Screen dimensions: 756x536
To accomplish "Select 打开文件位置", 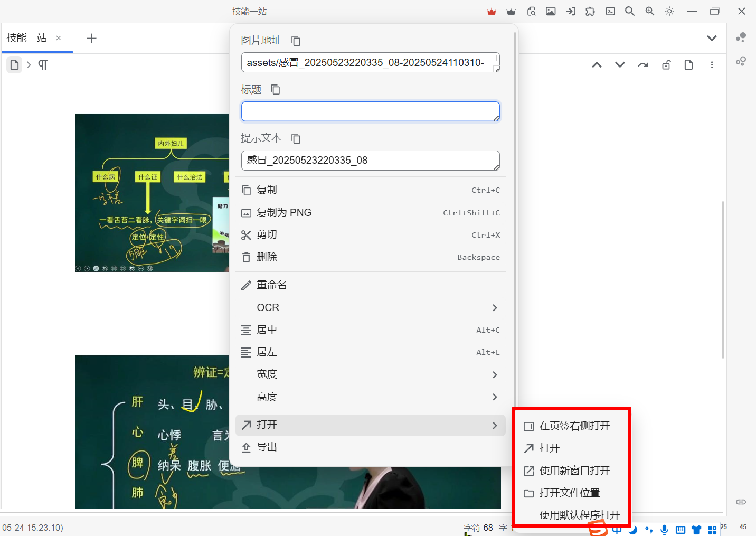I will [572, 493].
